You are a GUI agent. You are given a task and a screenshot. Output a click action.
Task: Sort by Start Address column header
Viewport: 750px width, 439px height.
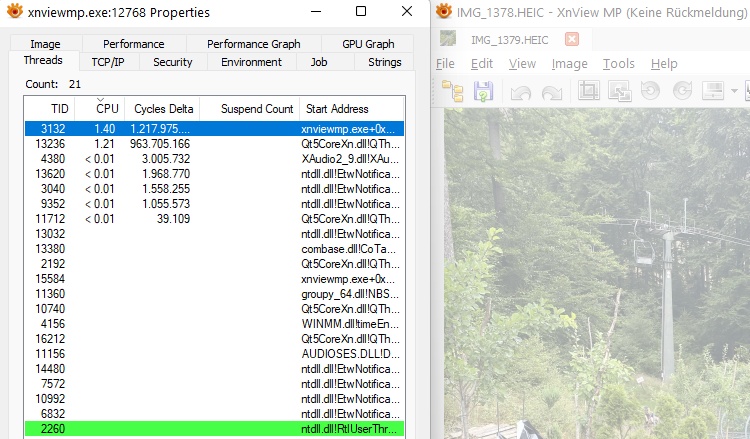[352, 109]
